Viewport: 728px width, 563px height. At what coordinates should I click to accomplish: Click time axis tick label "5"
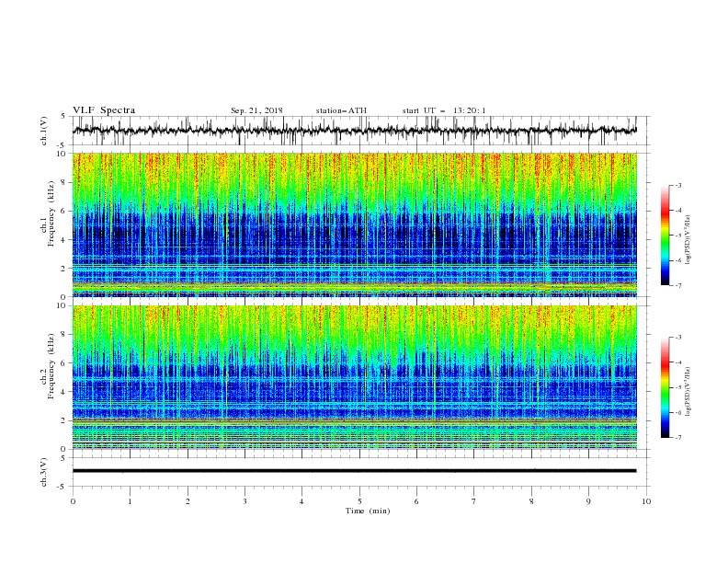click(x=359, y=501)
